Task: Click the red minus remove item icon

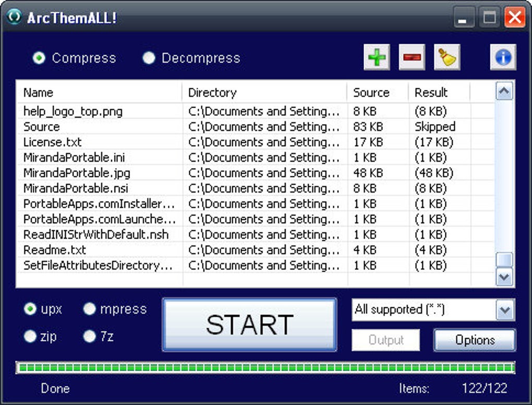Action: point(412,57)
